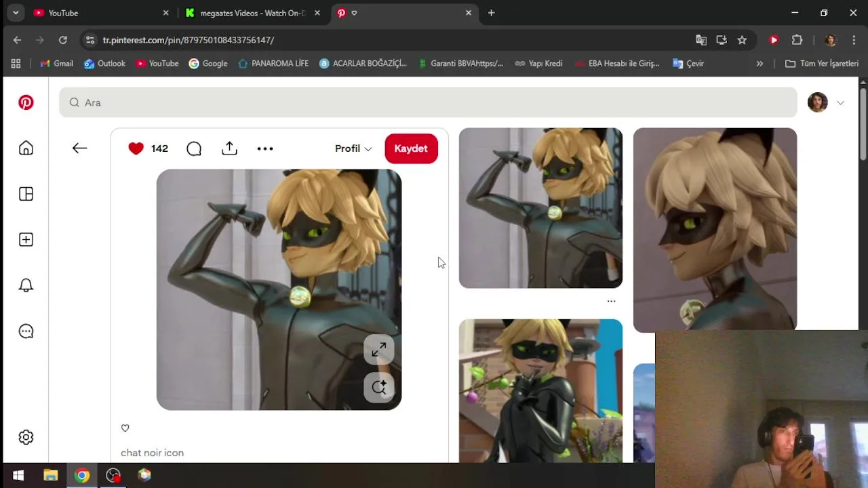Open site information icon in address bar
This screenshot has width=868, height=488.
90,40
